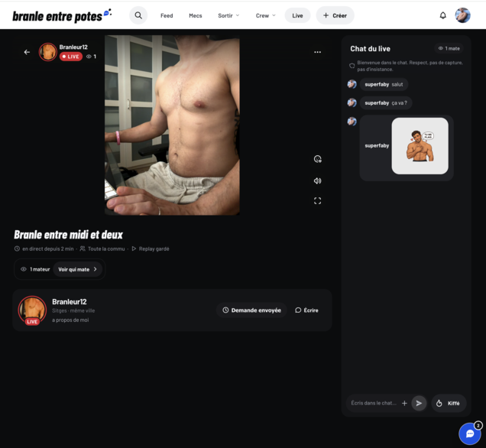Click the chat welcome rules notice

click(407, 66)
